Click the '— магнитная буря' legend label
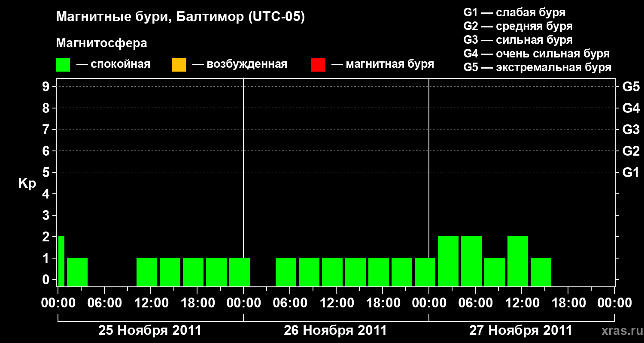The height and width of the screenshot is (343, 644). [383, 64]
